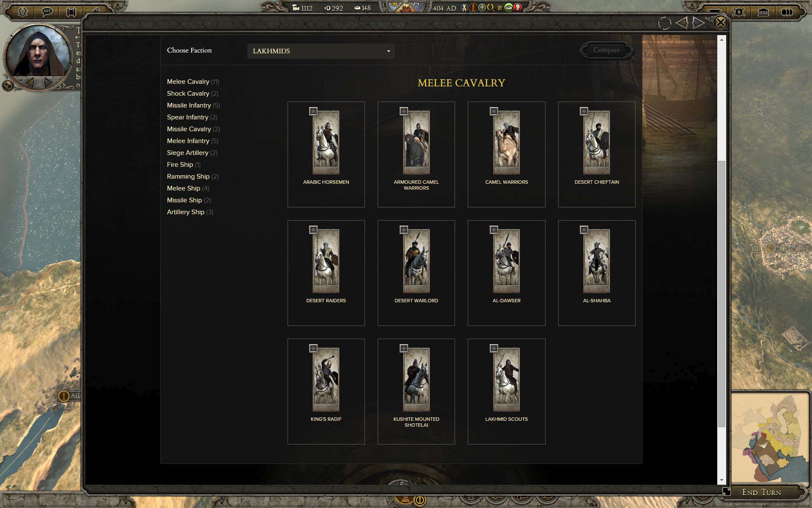
Task: Open the Lakhmids faction dropdown
Action: click(x=321, y=51)
